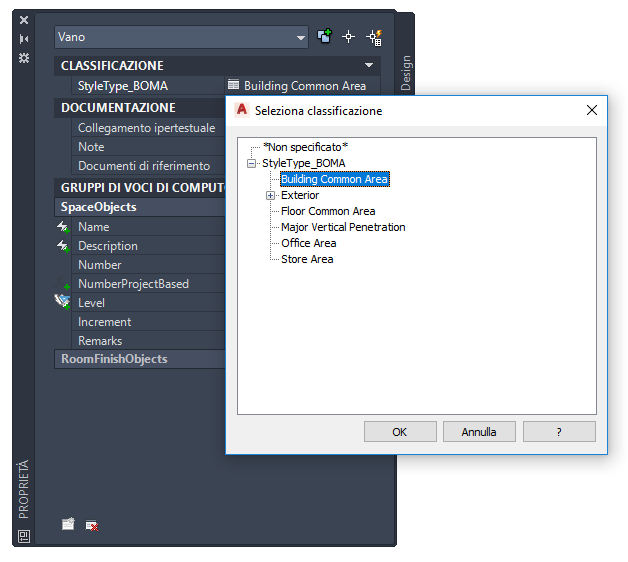Cancel the dialog with Annulla
The image size is (628, 562).
(479, 431)
